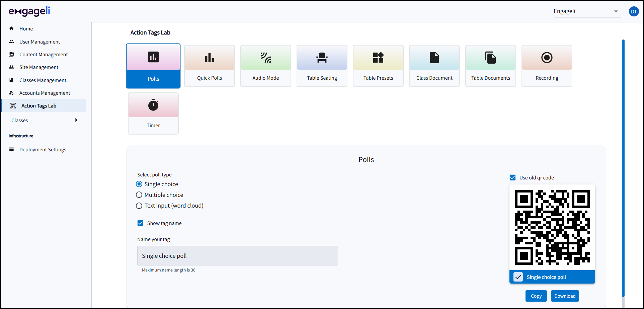
Task: Open Deployment Settings
Action: tap(43, 149)
